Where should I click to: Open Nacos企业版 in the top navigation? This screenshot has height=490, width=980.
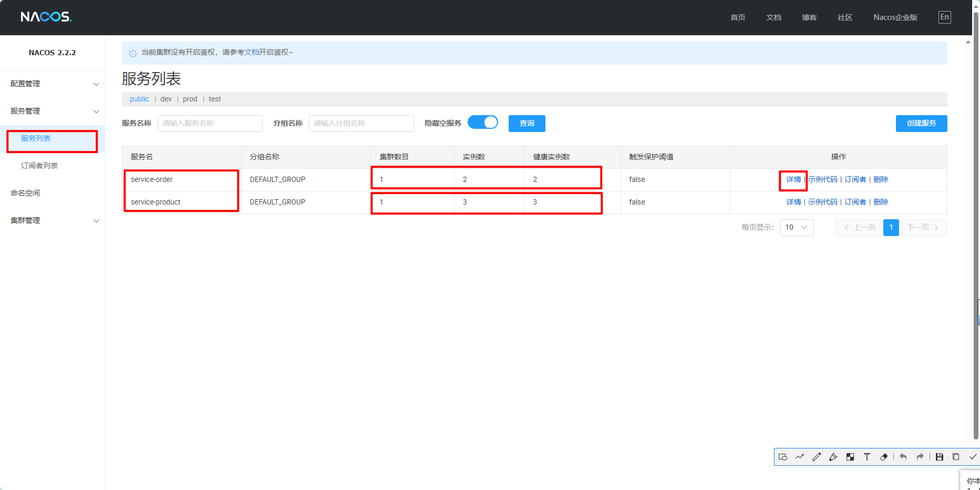pyautogui.click(x=895, y=17)
